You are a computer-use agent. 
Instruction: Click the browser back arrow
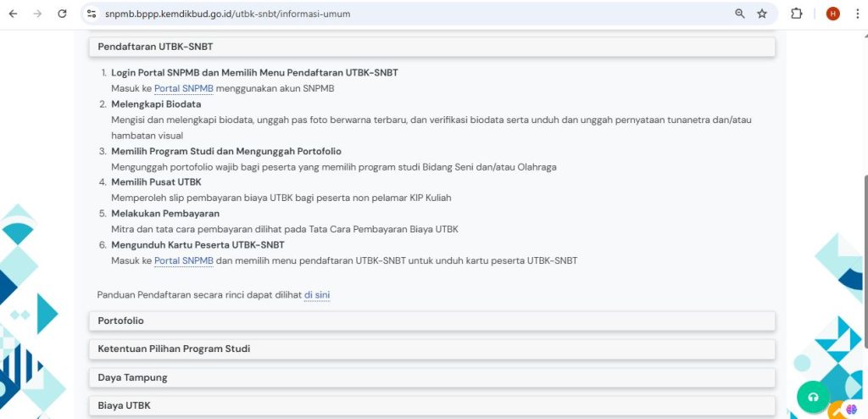[13, 14]
